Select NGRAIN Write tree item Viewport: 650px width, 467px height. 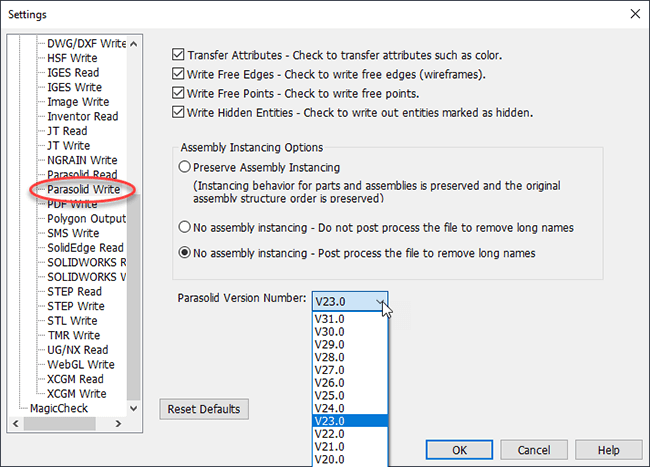pyautogui.click(x=82, y=160)
